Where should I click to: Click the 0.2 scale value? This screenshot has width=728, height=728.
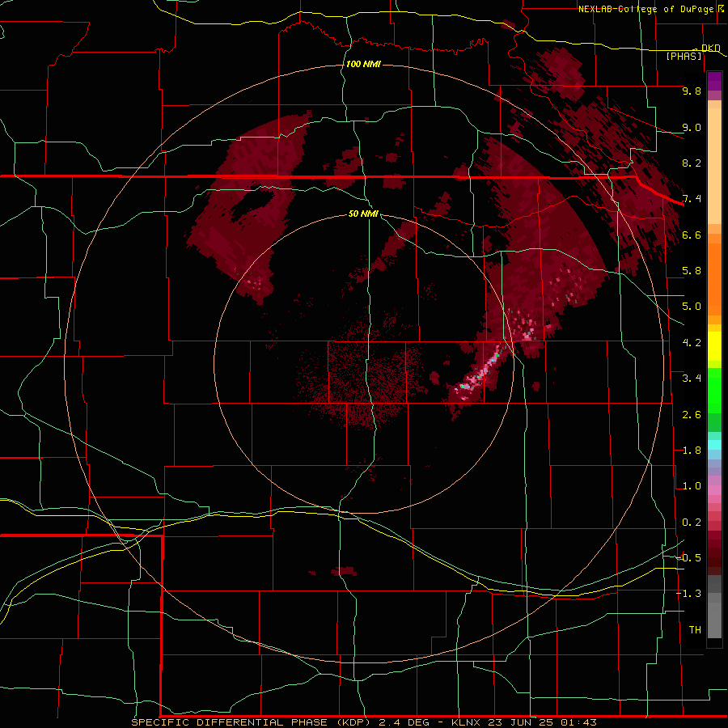692,523
